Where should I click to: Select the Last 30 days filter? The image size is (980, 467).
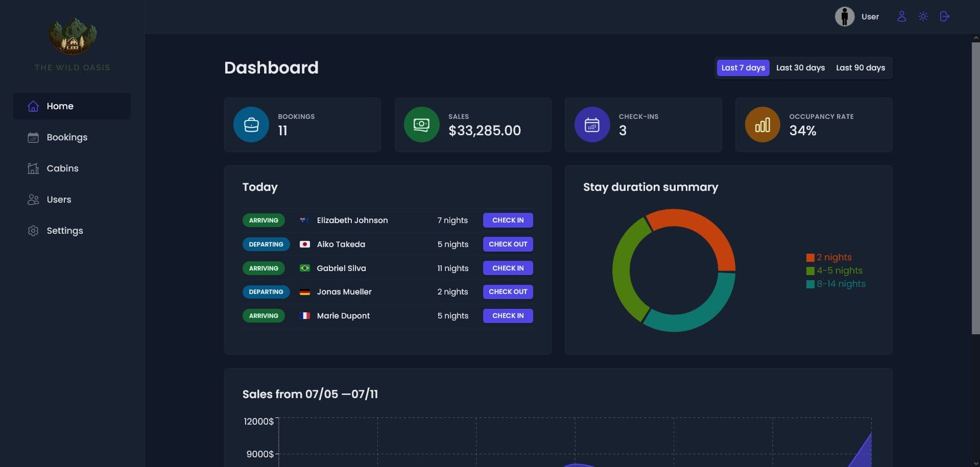click(800, 68)
